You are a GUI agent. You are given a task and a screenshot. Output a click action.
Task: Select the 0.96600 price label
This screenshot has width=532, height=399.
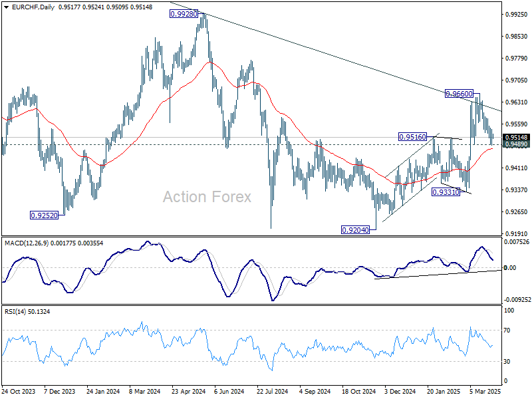459,94
